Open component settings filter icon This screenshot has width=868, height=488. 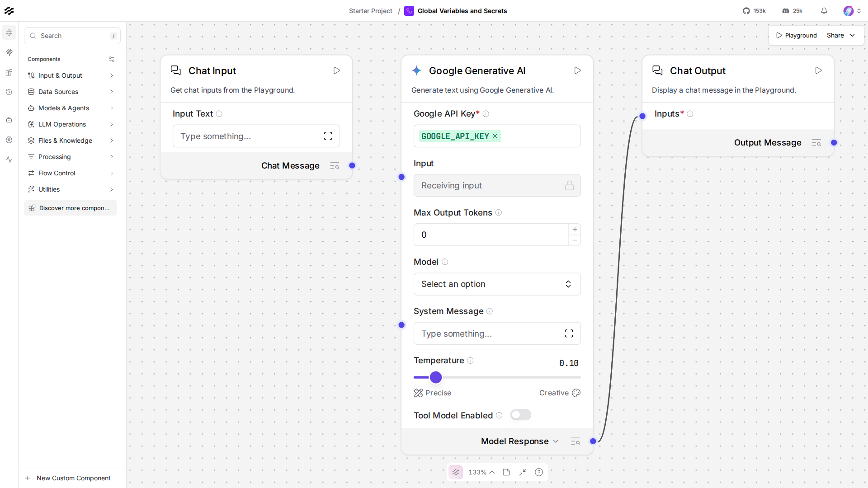coord(112,59)
